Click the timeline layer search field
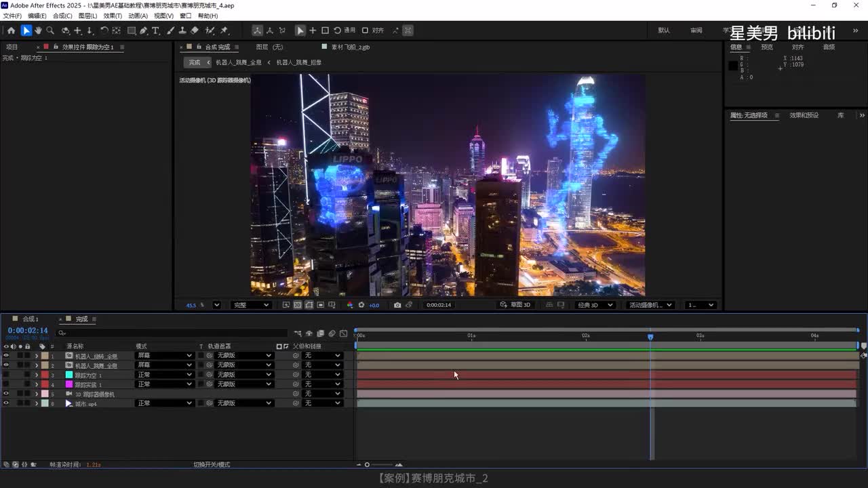This screenshot has height=488, width=868. point(173,333)
